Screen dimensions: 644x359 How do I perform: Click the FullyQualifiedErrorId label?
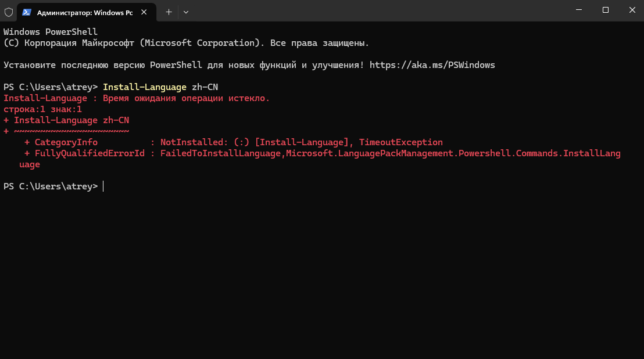[x=90, y=153]
